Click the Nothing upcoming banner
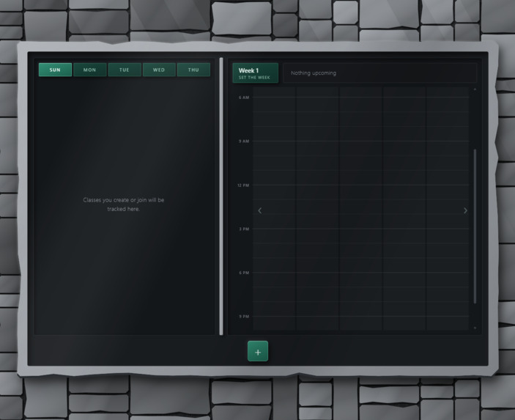Image resolution: width=515 pixels, height=420 pixels. point(380,73)
